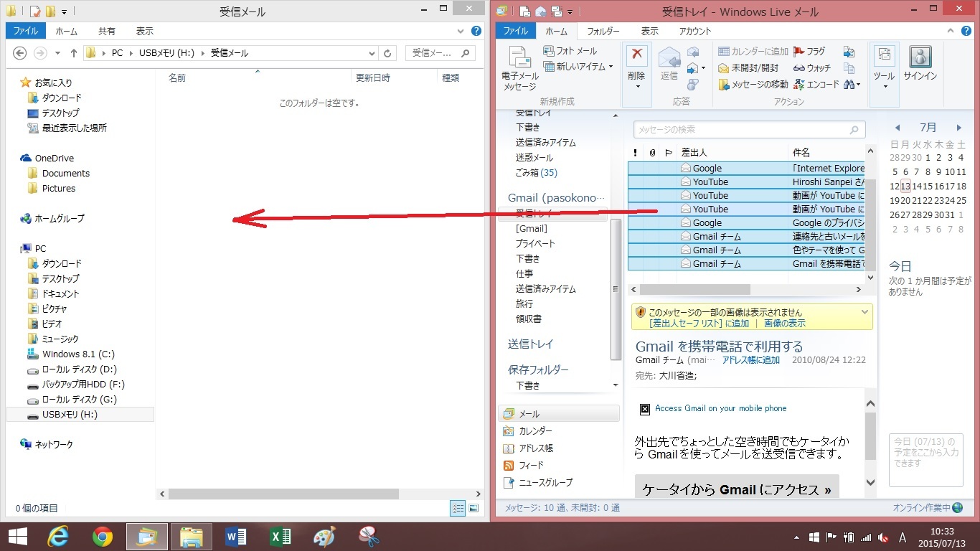Click the [差出人セーフ リスト] に追加 link
Viewport: 980px width, 551px height.
click(699, 323)
